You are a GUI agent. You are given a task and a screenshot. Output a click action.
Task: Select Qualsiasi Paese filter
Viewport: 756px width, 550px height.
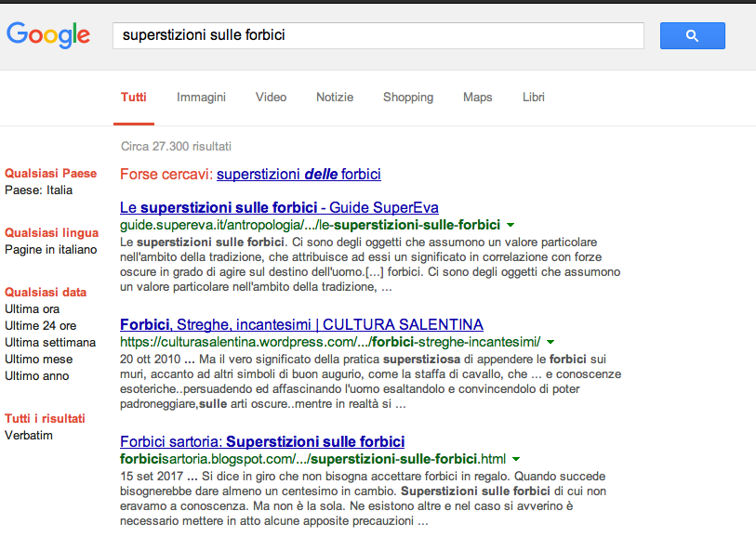click(x=50, y=174)
